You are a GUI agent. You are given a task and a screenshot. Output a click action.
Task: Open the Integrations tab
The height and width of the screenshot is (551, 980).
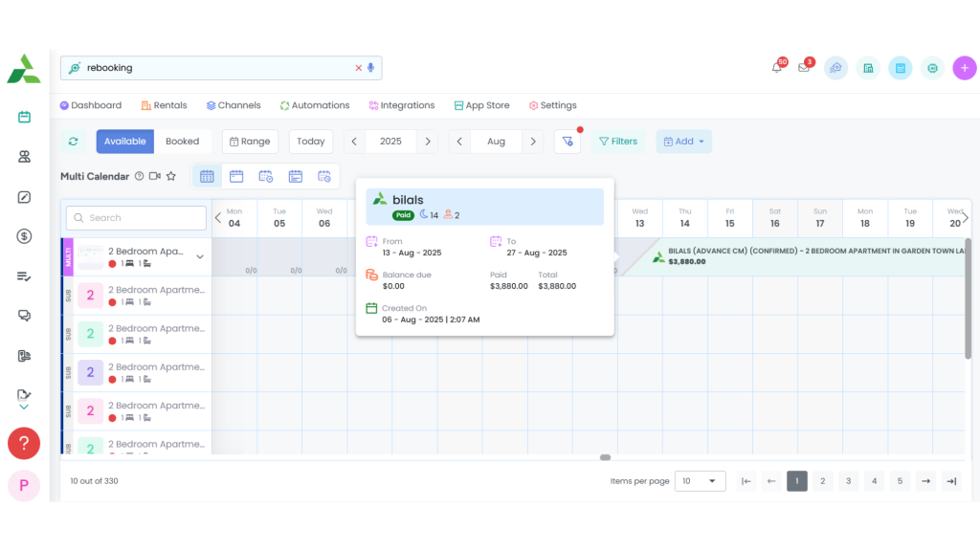pyautogui.click(x=402, y=105)
